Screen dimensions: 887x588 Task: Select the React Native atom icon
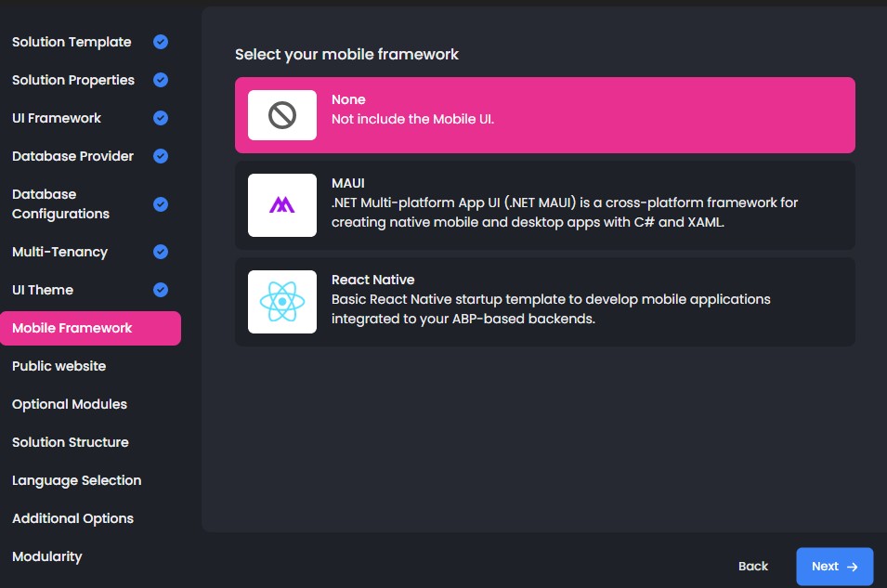[281, 302]
